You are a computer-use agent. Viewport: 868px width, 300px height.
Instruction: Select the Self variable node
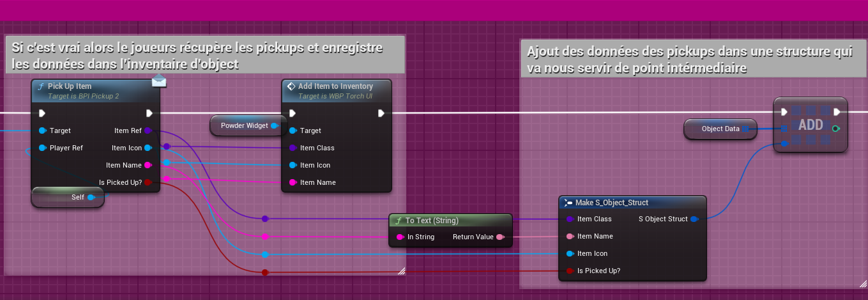point(68,198)
